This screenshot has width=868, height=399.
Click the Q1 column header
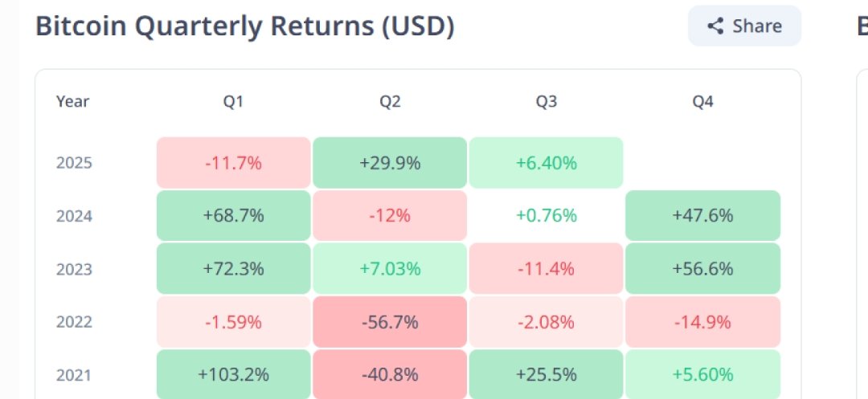point(233,102)
